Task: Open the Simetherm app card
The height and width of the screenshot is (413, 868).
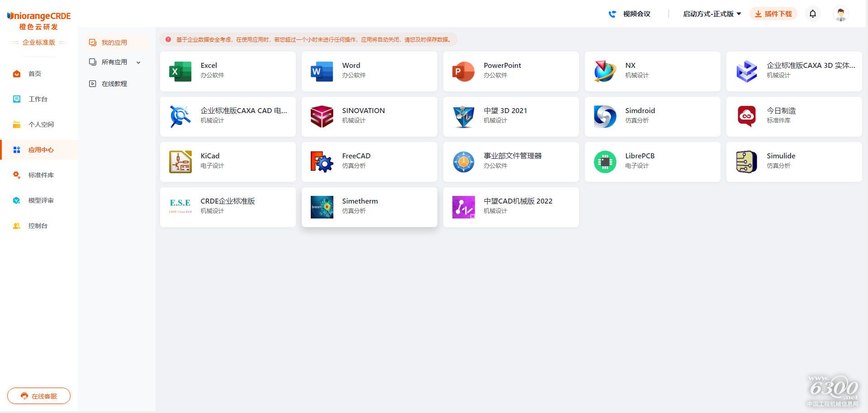Action: 369,207
